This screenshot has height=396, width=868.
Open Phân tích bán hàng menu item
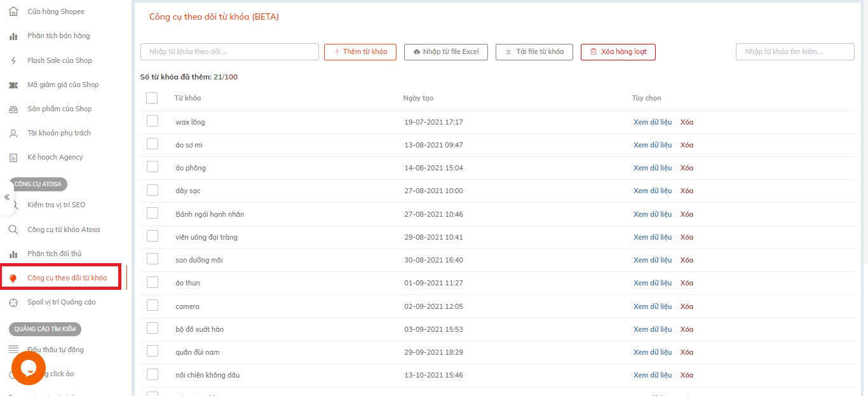click(x=58, y=36)
